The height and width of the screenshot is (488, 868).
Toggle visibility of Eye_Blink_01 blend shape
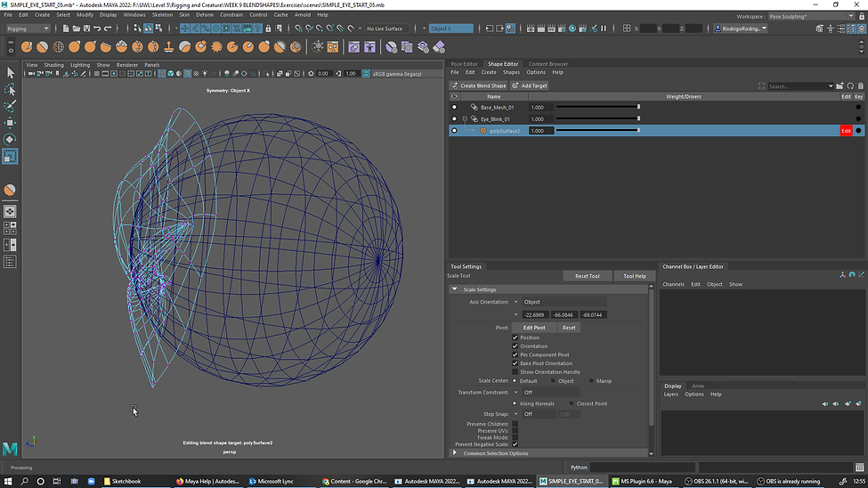pos(455,119)
